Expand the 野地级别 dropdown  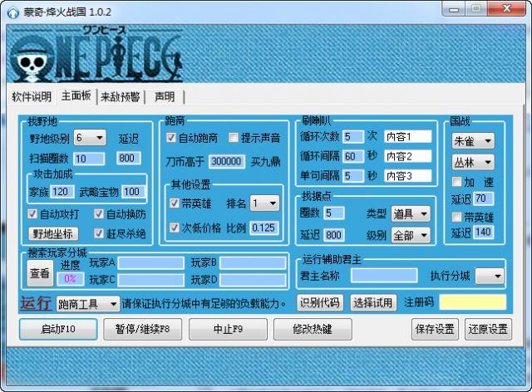tap(90, 138)
